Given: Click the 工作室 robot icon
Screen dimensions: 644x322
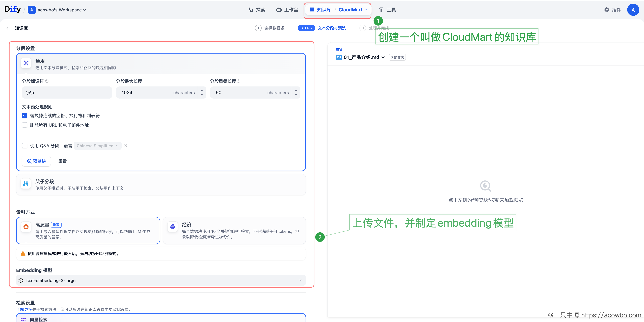Looking at the screenshot, I should pos(279,10).
